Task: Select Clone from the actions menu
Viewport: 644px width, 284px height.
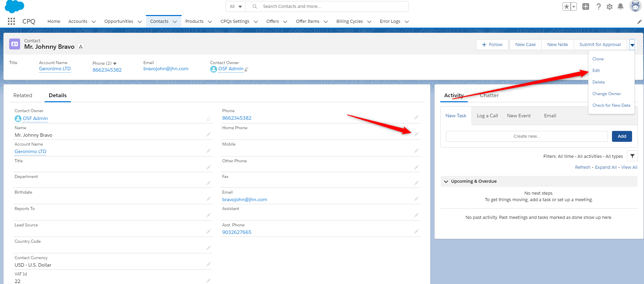Action: pyautogui.click(x=598, y=59)
